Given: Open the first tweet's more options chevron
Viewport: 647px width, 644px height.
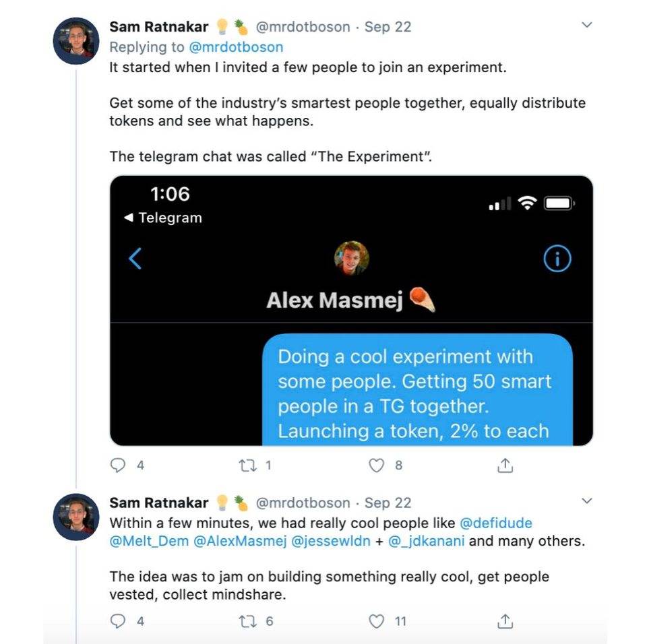Looking at the screenshot, I should point(586,26).
